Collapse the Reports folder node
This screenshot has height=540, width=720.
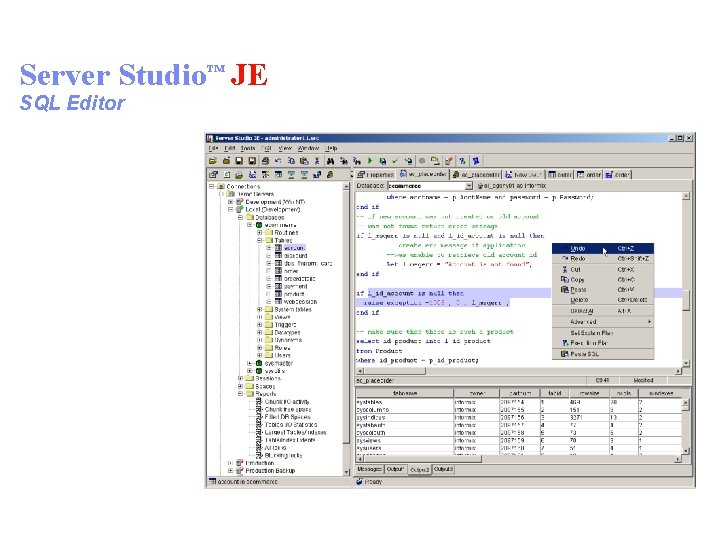[241, 394]
